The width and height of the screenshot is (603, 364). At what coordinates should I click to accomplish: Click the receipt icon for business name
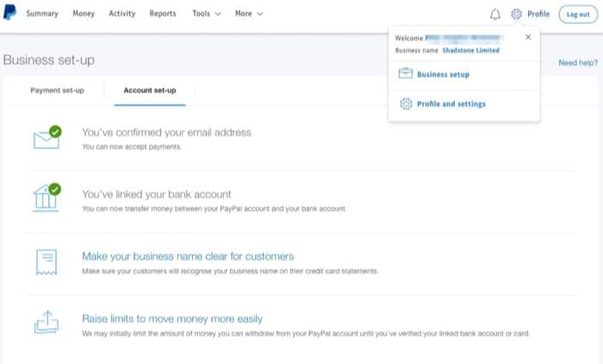pyautogui.click(x=47, y=261)
